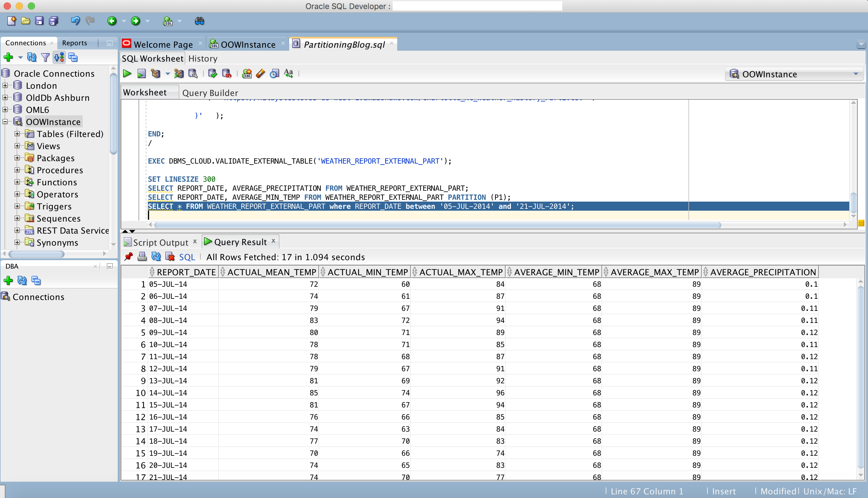The width and height of the screenshot is (868, 498).
Task: Click the editor horizontal scrollbar
Action: pos(438,225)
